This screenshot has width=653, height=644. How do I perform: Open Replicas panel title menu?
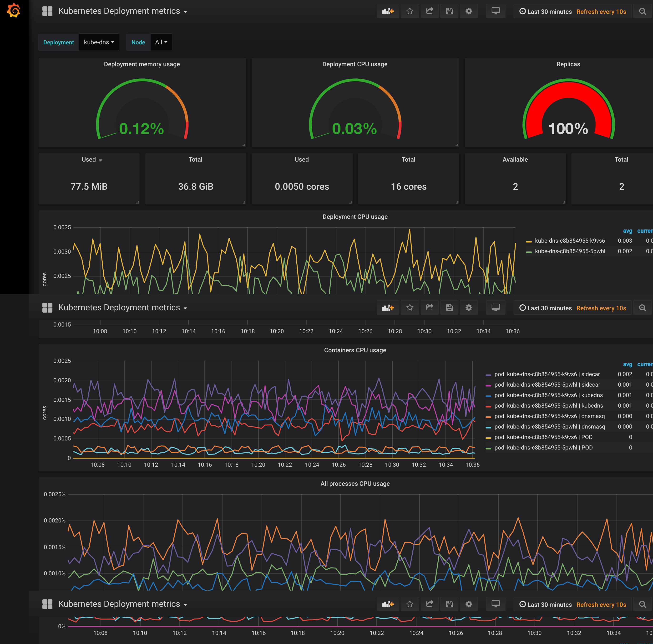point(568,64)
